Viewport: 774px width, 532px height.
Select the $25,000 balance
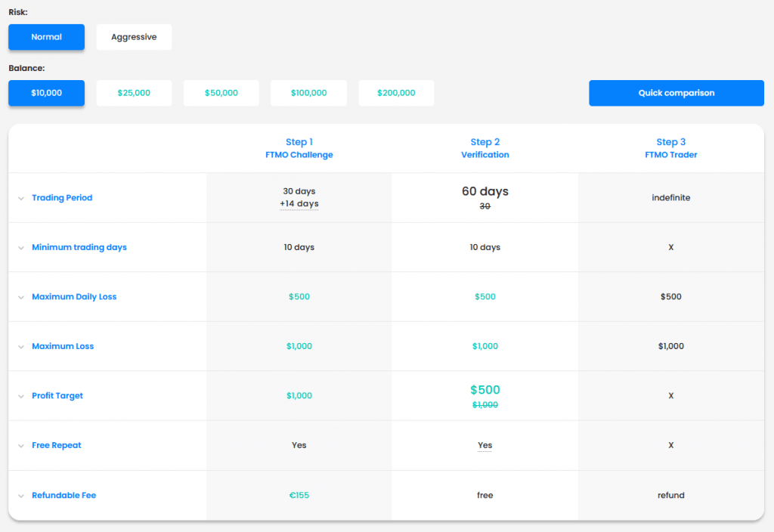134,93
